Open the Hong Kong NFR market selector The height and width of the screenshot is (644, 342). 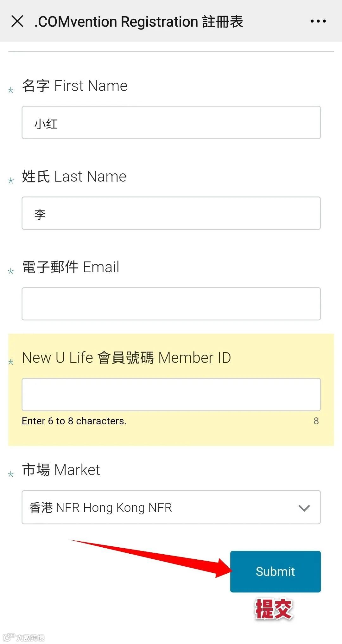(x=171, y=507)
